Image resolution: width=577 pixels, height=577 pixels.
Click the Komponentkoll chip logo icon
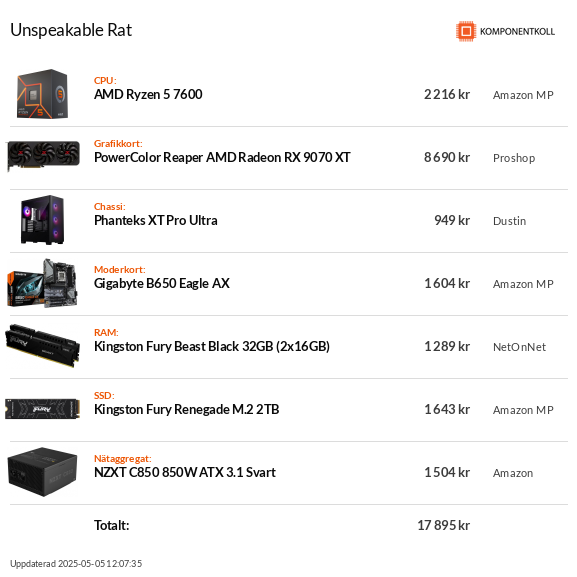click(466, 31)
